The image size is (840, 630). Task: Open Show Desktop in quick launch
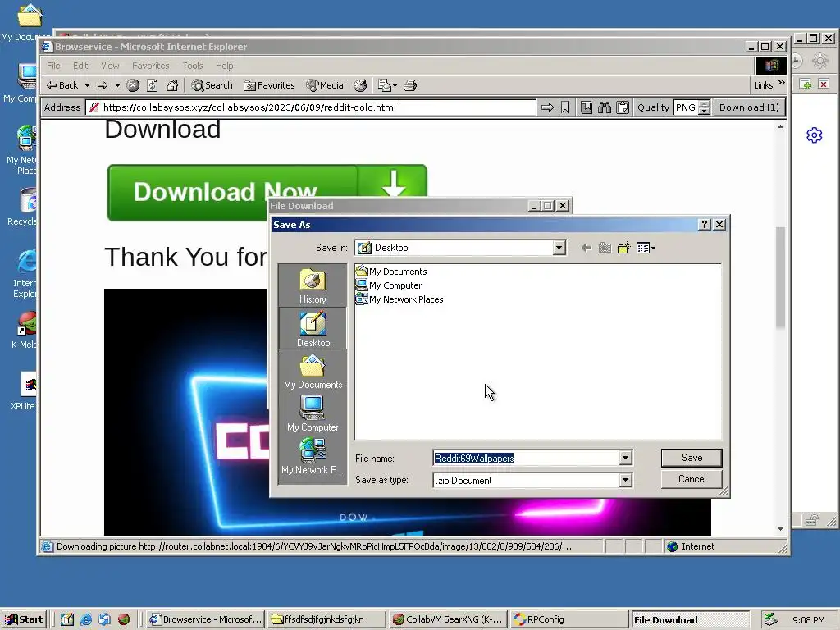(x=67, y=619)
